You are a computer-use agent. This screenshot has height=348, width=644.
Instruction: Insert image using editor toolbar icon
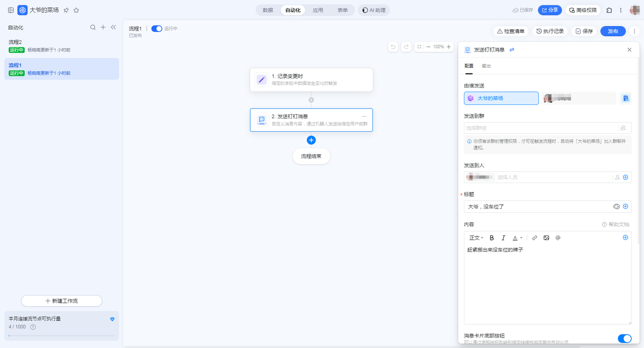546,238
